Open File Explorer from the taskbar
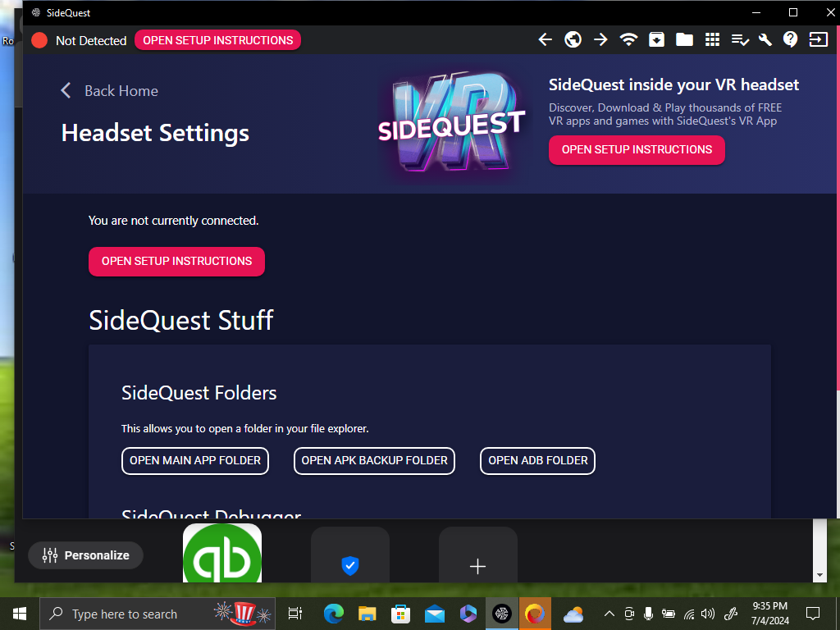 tap(367, 614)
